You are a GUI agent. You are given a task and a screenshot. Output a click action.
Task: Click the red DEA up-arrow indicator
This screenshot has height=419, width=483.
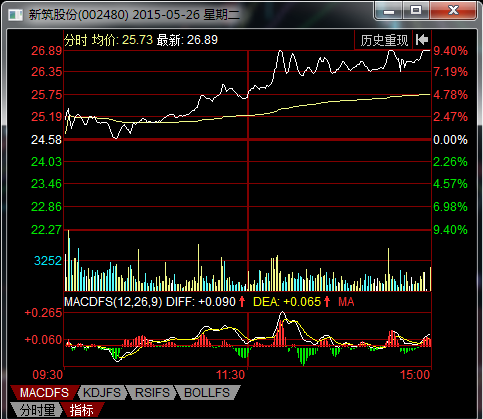pos(327,302)
